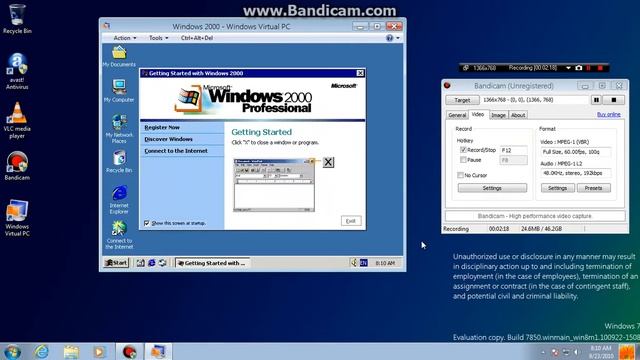Select the Getting Started taskbar button
Image resolution: width=640 pixels, height=360 pixels.
(212, 263)
